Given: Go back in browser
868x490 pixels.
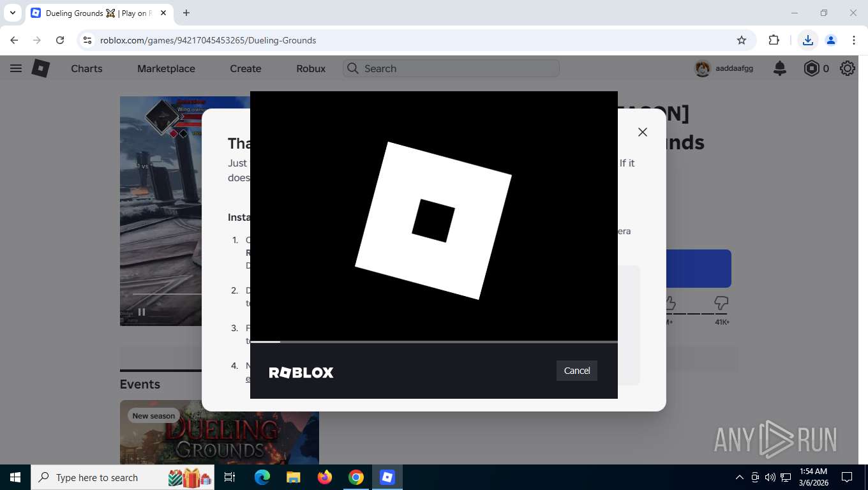Looking at the screenshot, I should [x=14, y=40].
